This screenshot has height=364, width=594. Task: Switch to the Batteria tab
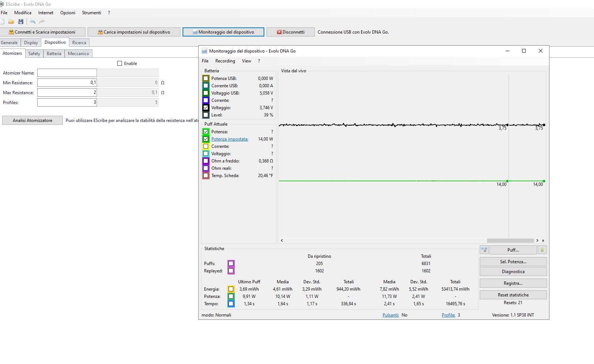click(x=54, y=54)
